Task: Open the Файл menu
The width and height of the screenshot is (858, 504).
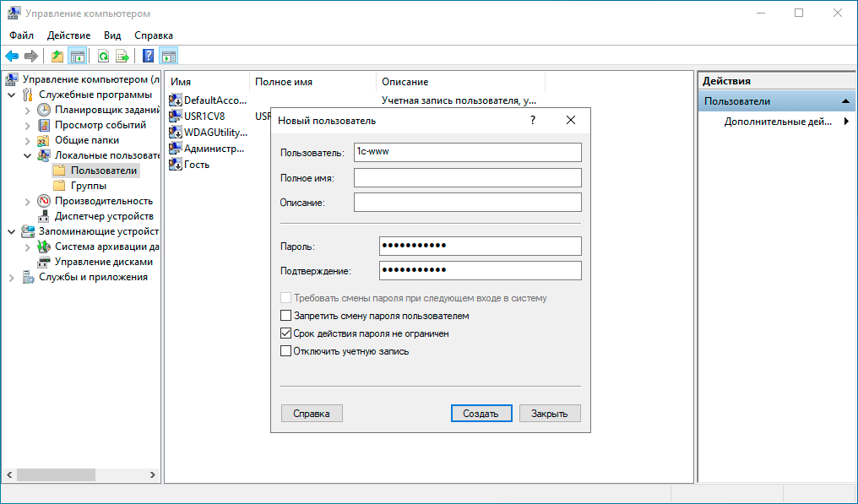Action: (x=21, y=35)
